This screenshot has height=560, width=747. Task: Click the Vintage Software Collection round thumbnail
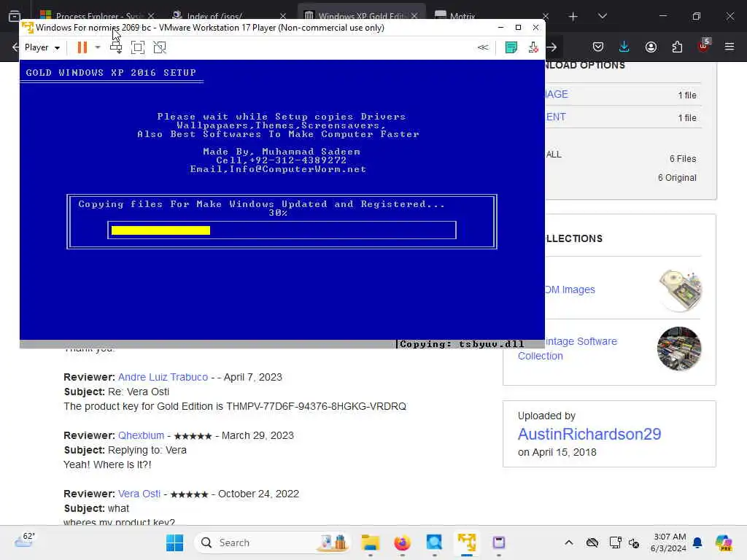click(x=679, y=349)
